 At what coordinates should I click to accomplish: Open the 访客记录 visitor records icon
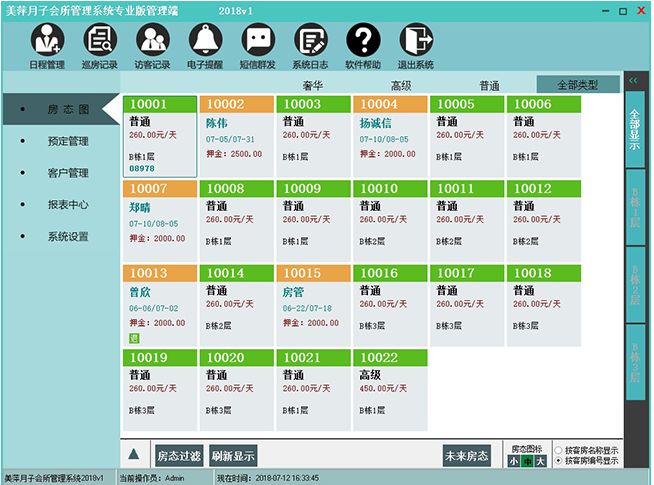point(152,45)
